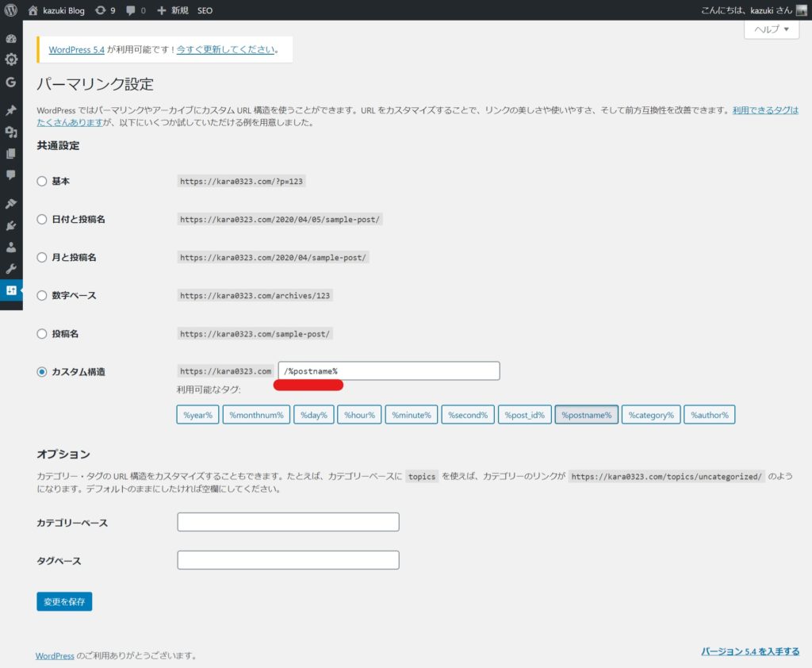Select the カスタム構造 radio button
This screenshot has height=668, width=812.
point(42,371)
